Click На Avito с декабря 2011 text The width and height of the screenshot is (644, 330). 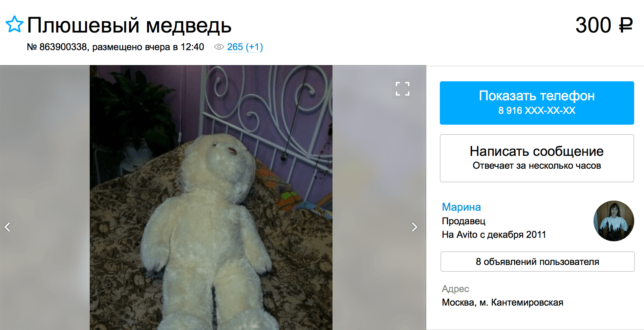(x=494, y=234)
